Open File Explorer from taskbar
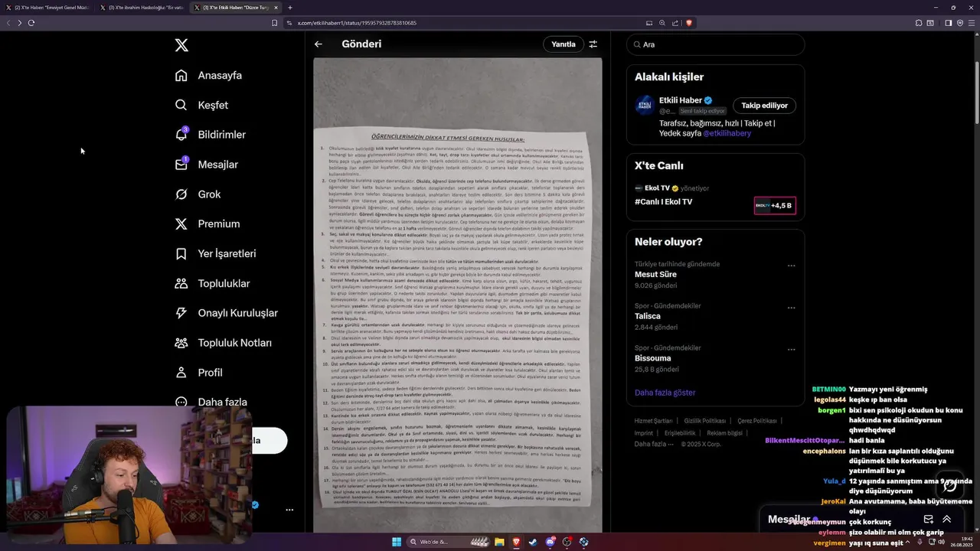The height and width of the screenshot is (551, 980). [499, 542]
